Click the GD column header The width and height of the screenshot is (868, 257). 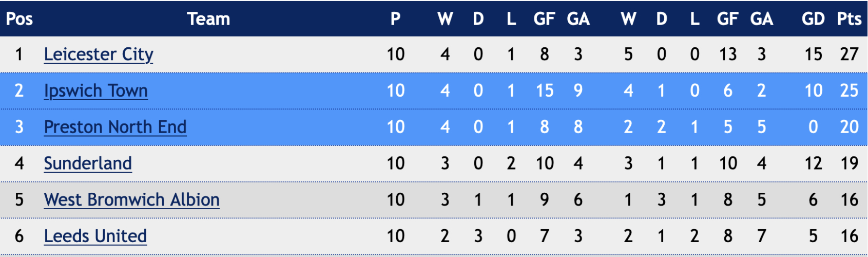tap(813, 19)
